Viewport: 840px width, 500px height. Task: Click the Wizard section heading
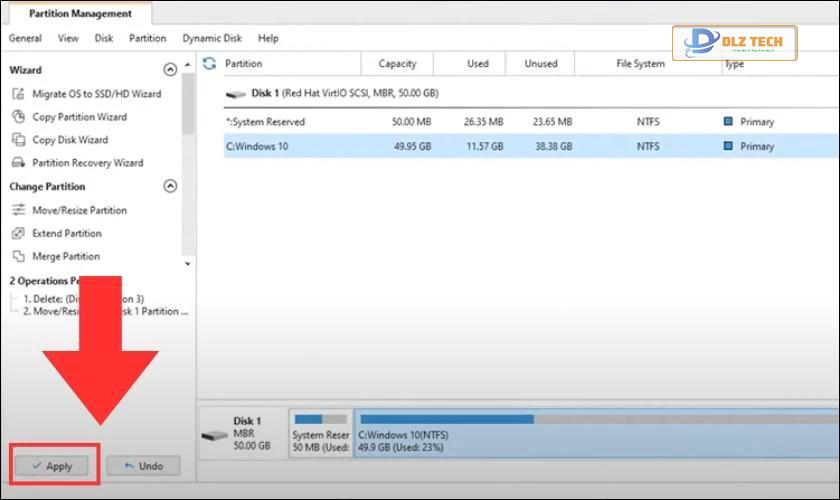[25, 70]
